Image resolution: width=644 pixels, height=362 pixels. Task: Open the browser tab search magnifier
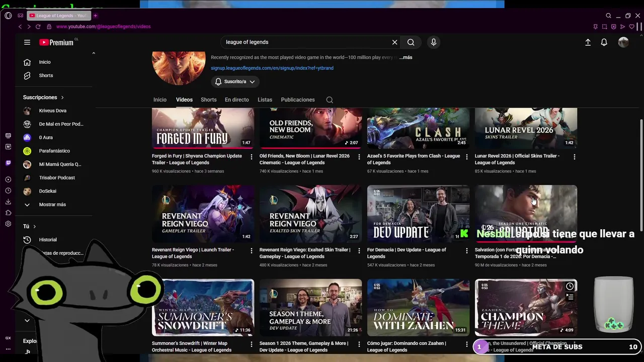(x=608, y=16)
